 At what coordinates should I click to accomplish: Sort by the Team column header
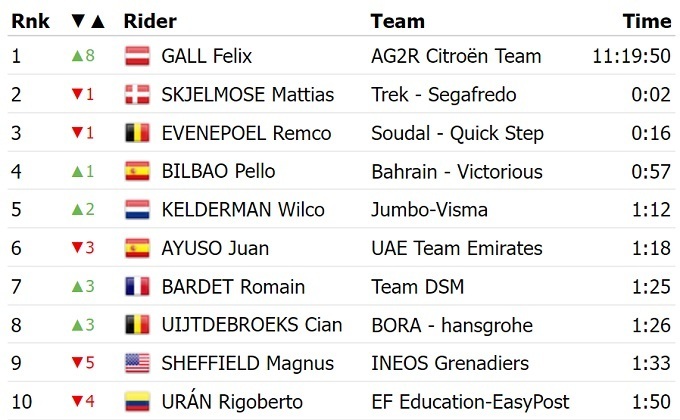coord(397,21)
